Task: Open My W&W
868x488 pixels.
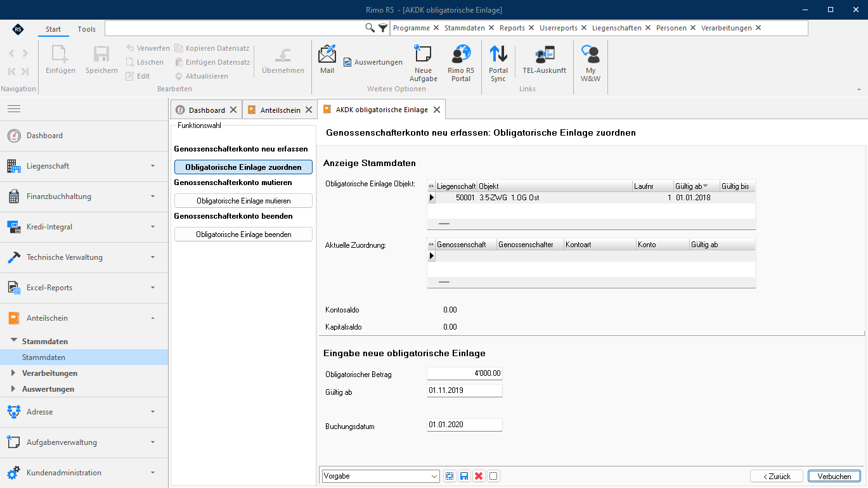Action: pos(591,63)
